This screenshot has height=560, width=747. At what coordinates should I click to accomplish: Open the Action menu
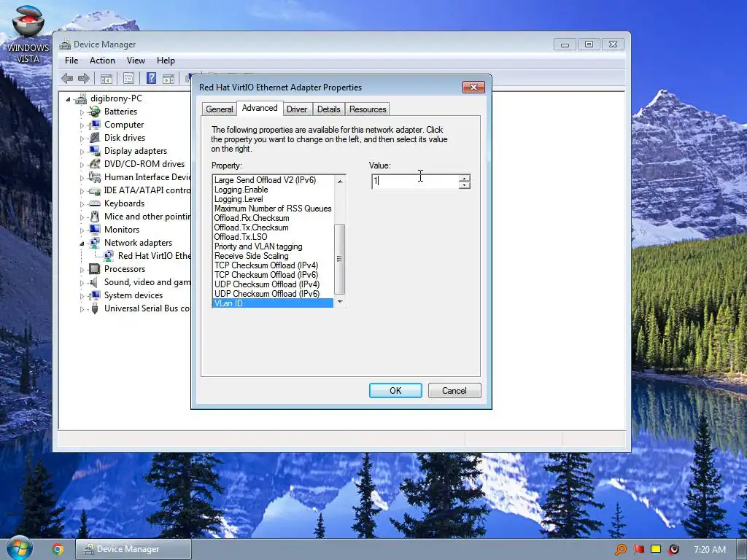click(x=102, y=61)
